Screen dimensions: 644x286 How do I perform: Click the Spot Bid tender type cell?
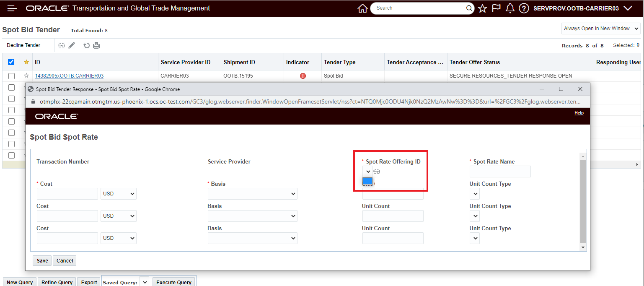click(334, 76)
